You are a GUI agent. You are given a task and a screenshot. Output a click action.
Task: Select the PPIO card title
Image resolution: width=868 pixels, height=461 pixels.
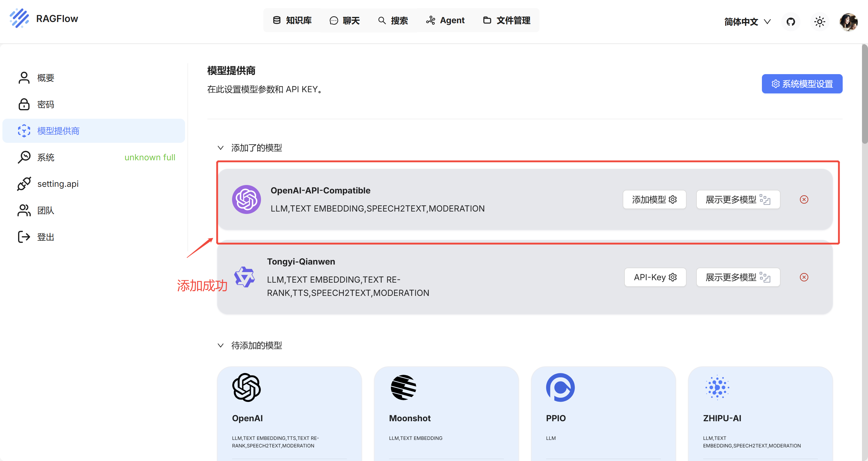[556, 418]
